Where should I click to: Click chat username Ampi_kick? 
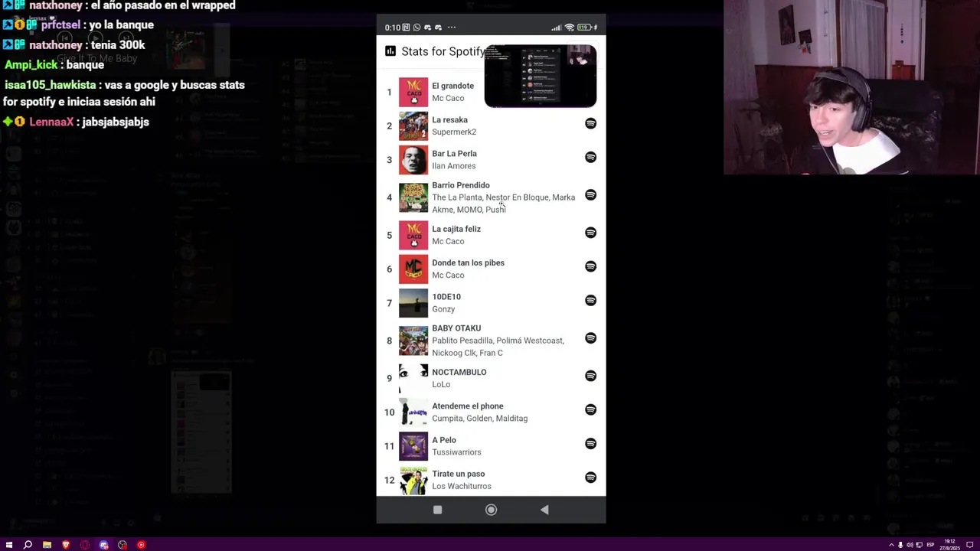31,65
